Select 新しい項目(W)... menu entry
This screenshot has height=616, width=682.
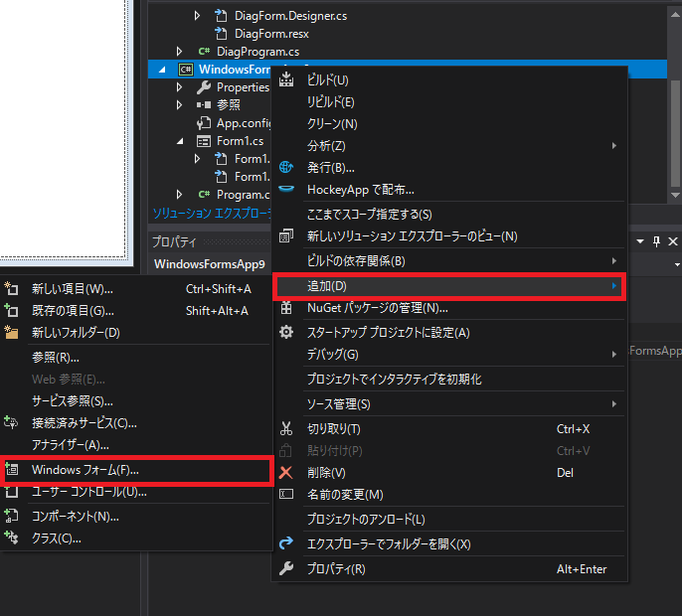136,289
